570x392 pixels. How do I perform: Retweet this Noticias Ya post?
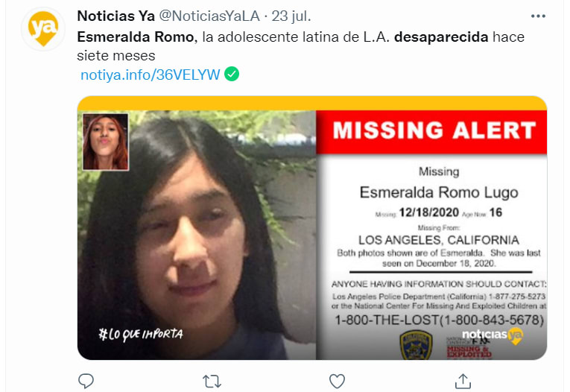212,382
